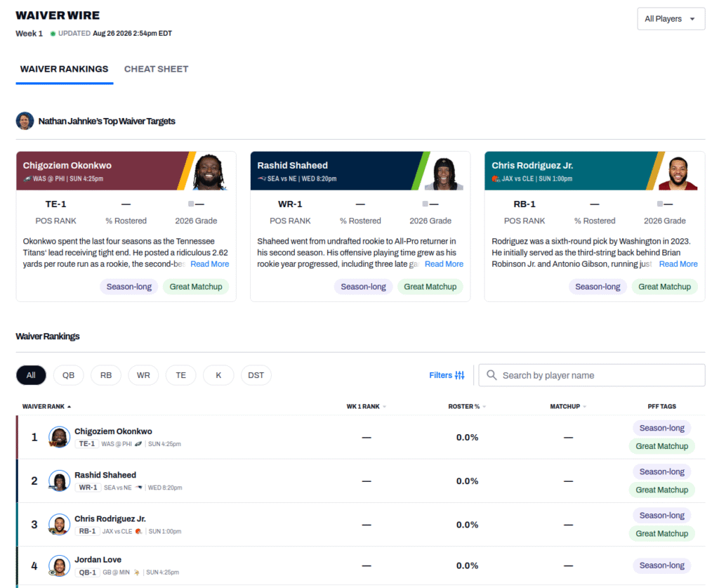The height and width of the screenshot is (588, 719).
Task: Click Jordan Love's avatar in rank 4 row
Action: (59, 566)
